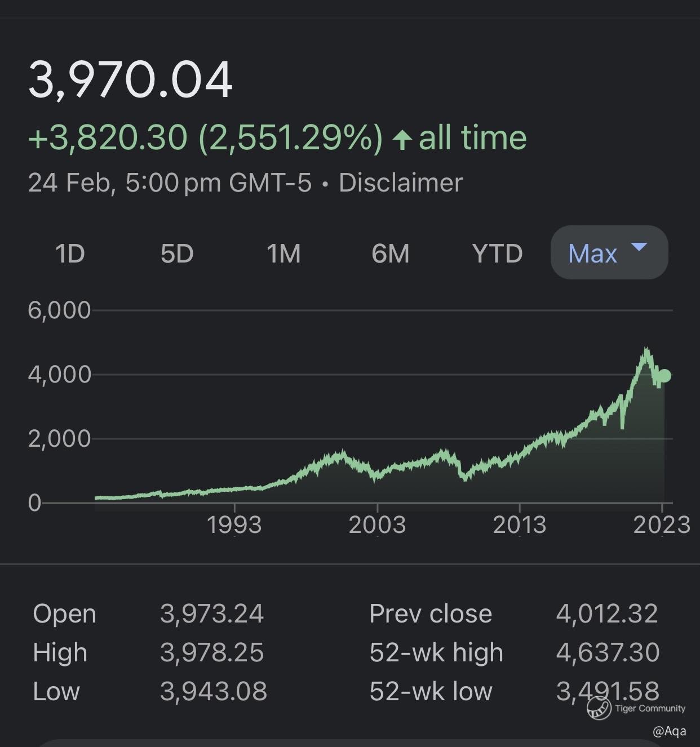Select the YTD chart range

[x=497, y=254]
